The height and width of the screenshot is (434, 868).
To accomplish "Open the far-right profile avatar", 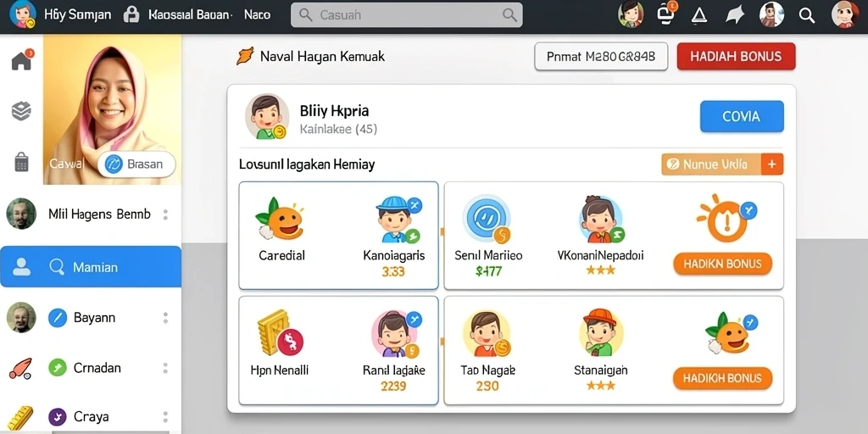I will (845, 14).
